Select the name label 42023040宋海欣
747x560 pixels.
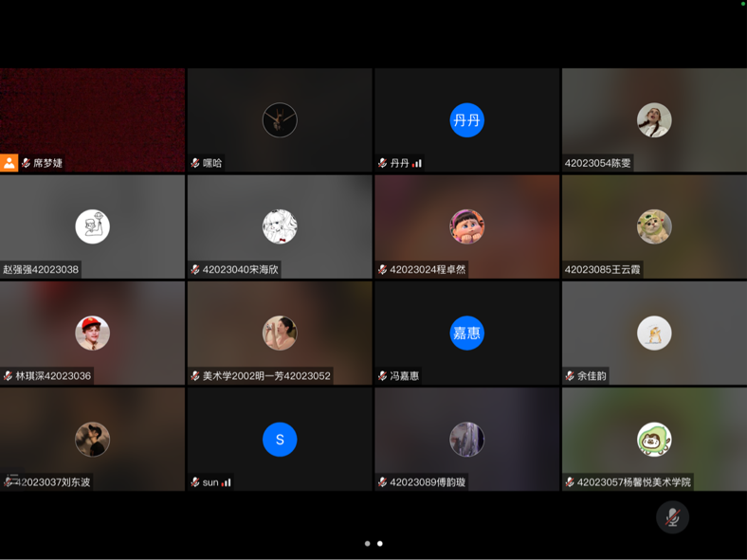coord(241,269)
